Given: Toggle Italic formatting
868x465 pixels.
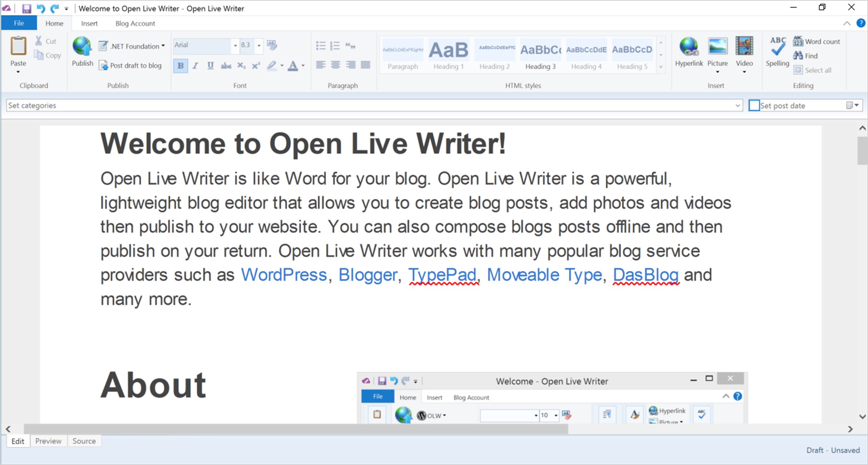Looking at the screenshot, I should [x=195, y=66].
